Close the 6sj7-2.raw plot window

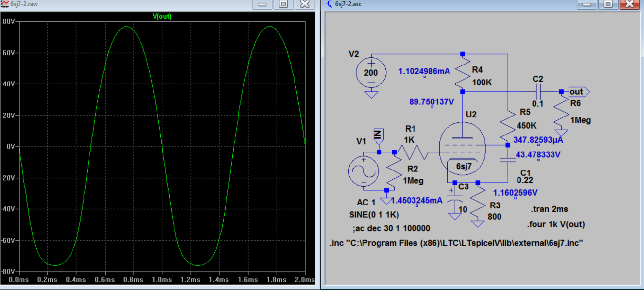point(305,4)
